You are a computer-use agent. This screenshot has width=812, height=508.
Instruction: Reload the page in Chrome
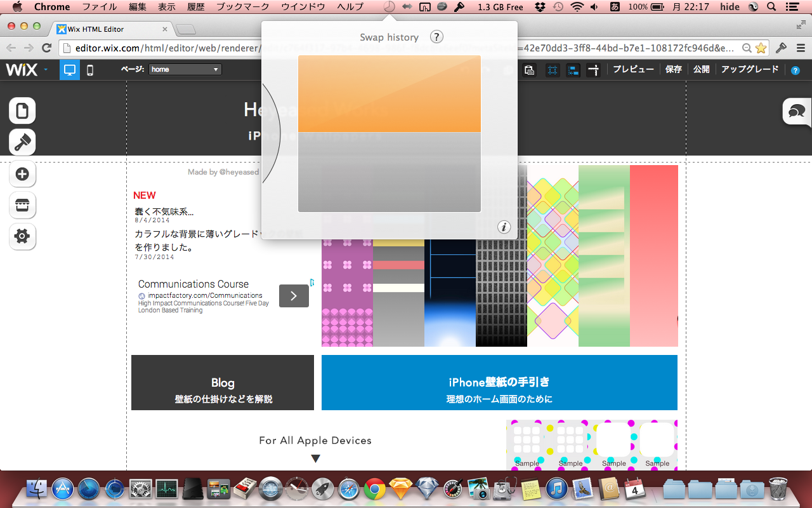pyautogui.click(x=46, y=48)
